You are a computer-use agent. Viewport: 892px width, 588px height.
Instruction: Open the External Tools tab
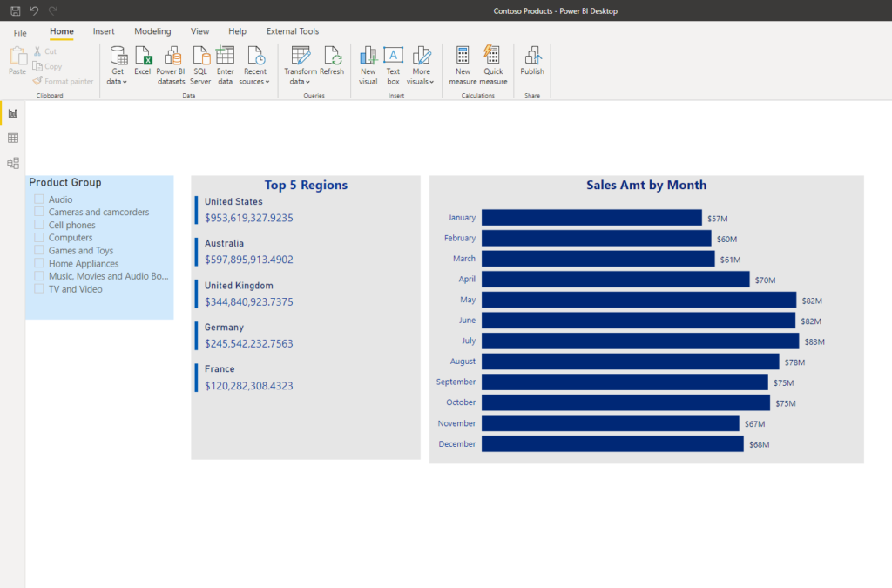coord(293,31)
